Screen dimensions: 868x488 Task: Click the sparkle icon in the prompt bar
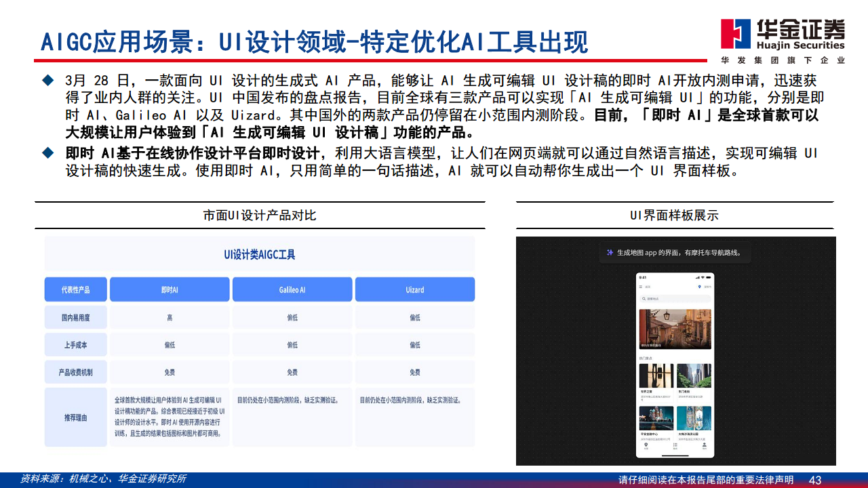610,253
